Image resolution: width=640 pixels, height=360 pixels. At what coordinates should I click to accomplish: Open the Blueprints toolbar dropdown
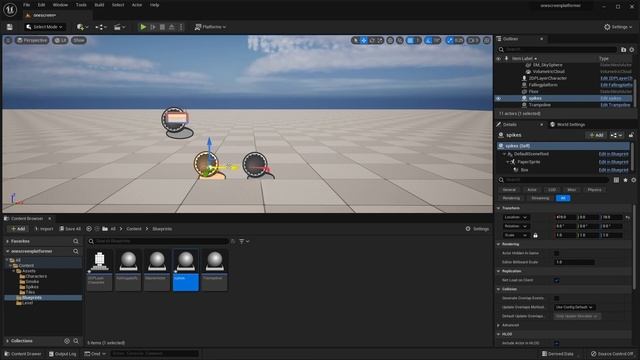(x=101, y=27)
